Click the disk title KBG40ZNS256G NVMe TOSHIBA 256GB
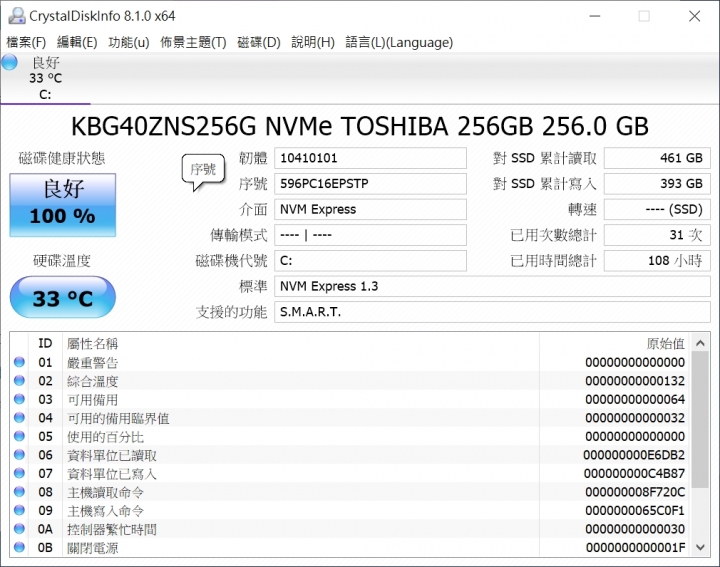Image resolution: width=720 pixels, height=567 pixels. pyautogui.click(x=360, y=126)
